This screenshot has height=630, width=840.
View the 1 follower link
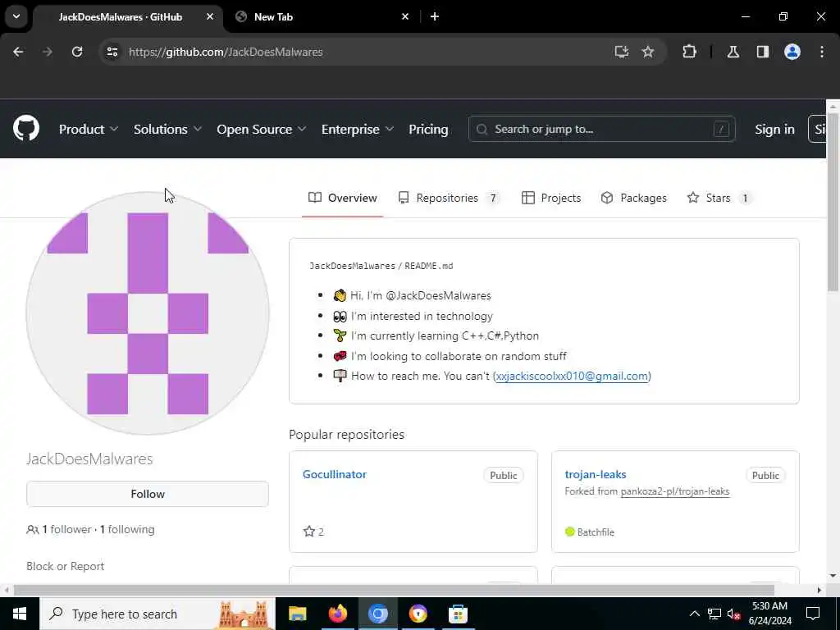coord(67,529)
